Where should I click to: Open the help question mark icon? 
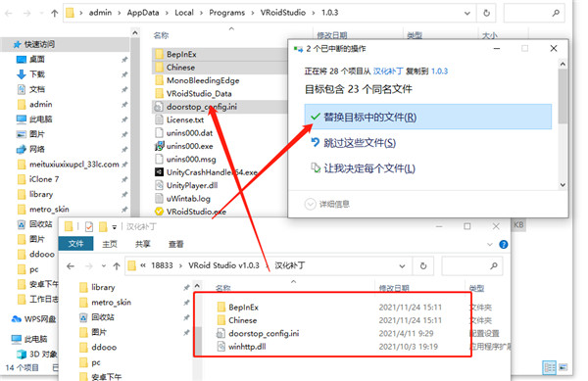pyautogui.click(x=504, y=245)
